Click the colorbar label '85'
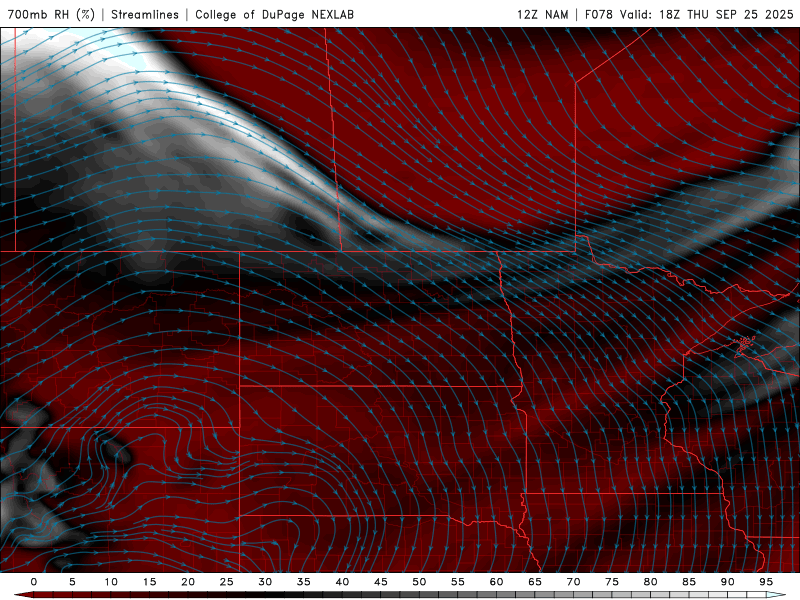The height and width of the screenshot is (600, 800). point(689,582)
